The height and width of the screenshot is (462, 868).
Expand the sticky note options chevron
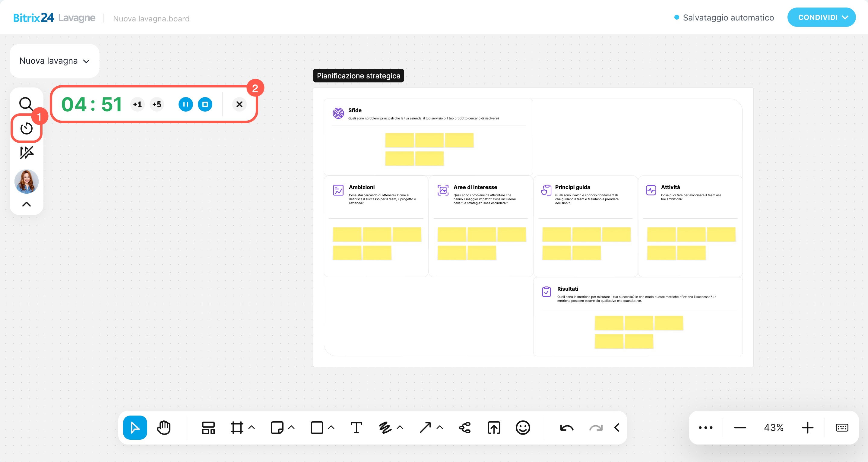coord(291,428)
